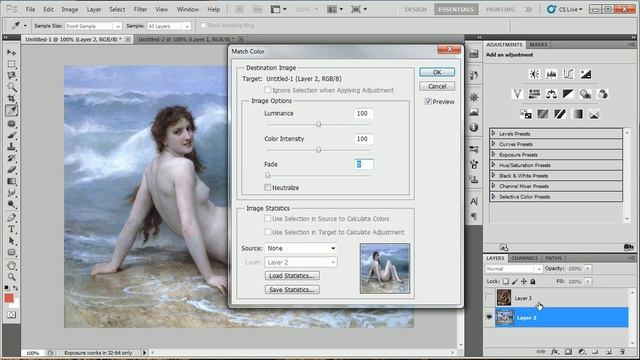The height and width of the screenshot is (360, 640).
Task: Click the Luminance slider handle
Action: click(x=318, y=124)
